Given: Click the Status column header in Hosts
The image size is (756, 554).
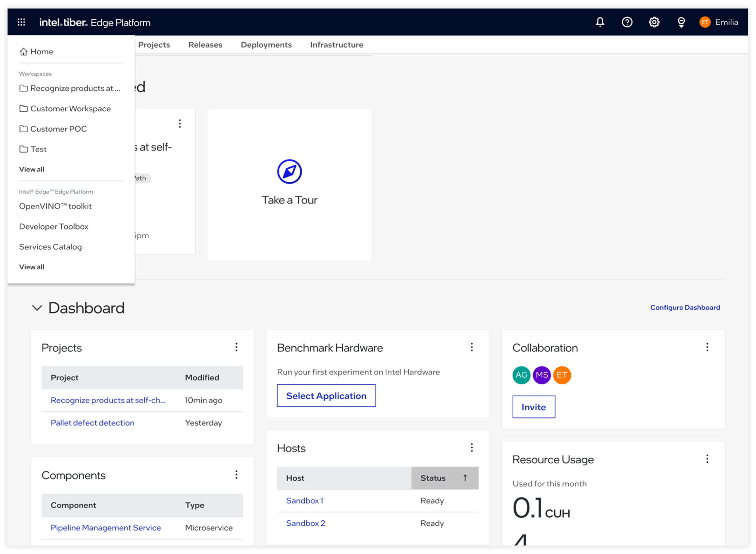Looking at the screenshot, I should [445, 478].
